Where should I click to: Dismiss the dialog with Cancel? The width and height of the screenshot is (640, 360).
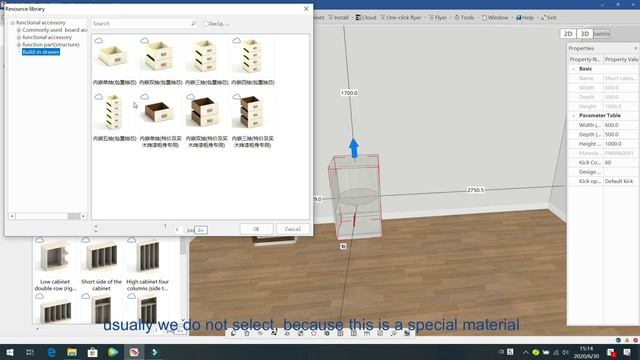[293, 229]
